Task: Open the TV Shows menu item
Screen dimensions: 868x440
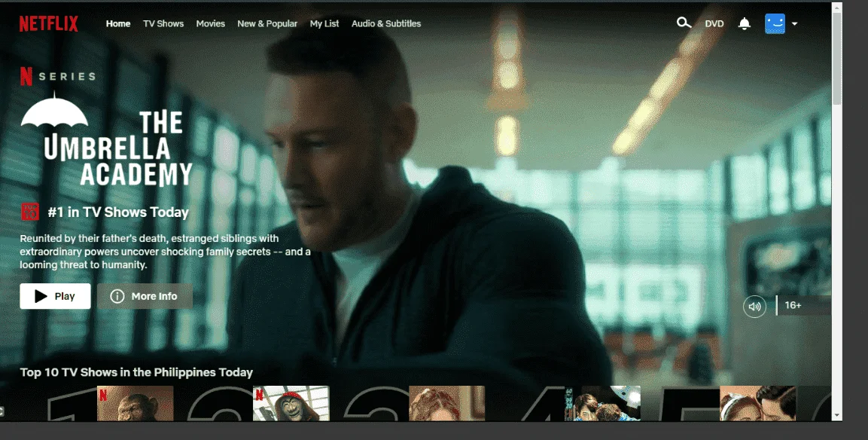Action: pyautogui.click(x=163, y=24)
